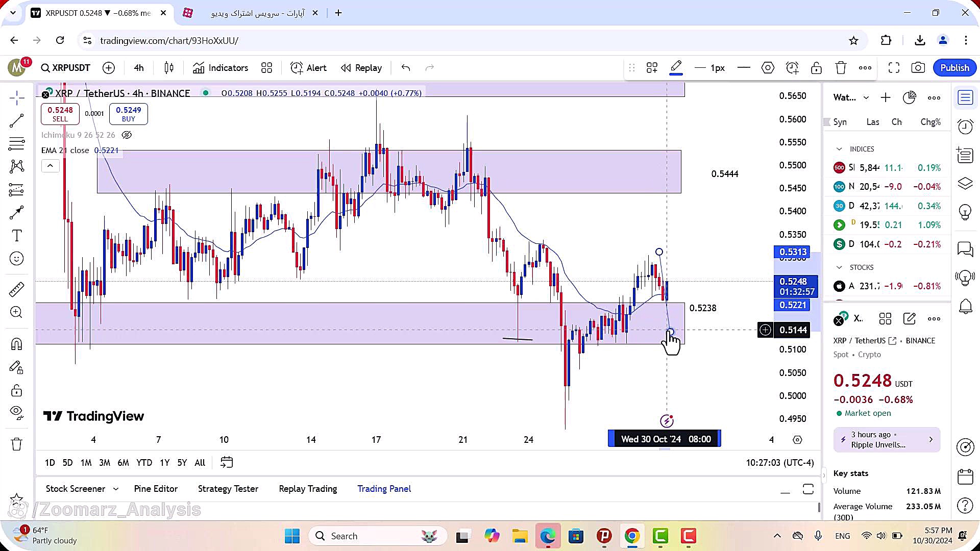Open the economic calendar sidebar panel

coord(965,477)
